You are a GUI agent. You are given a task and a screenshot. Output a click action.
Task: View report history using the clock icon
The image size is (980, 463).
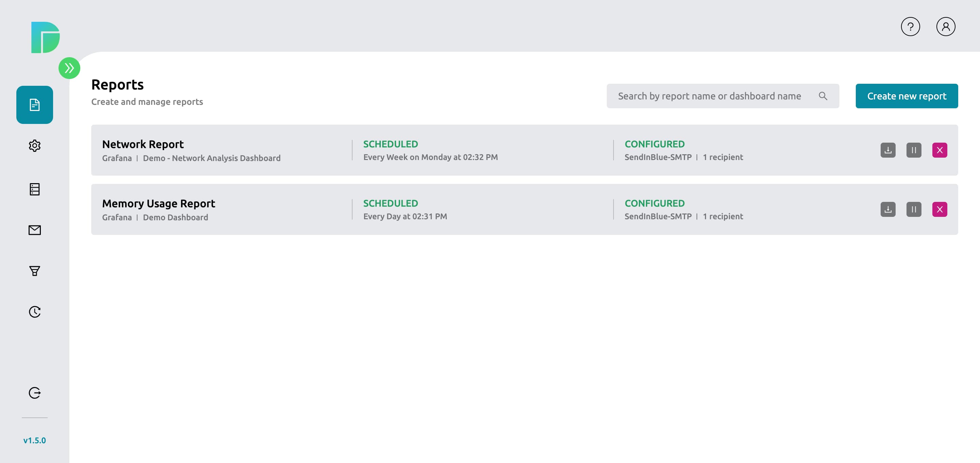point(35,312)
